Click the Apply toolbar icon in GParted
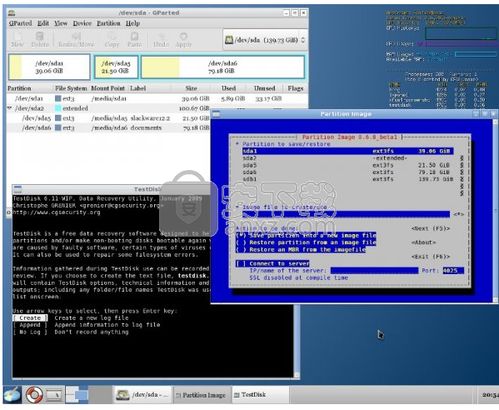 pyautogui.click(x=183, y=39)
